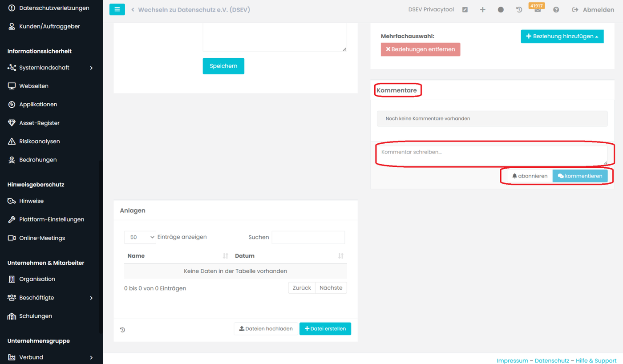Expand the Beschäftigte submenu chevron
Screen dimensions: 623x364
pyautogui.click(x=91, y=298)
